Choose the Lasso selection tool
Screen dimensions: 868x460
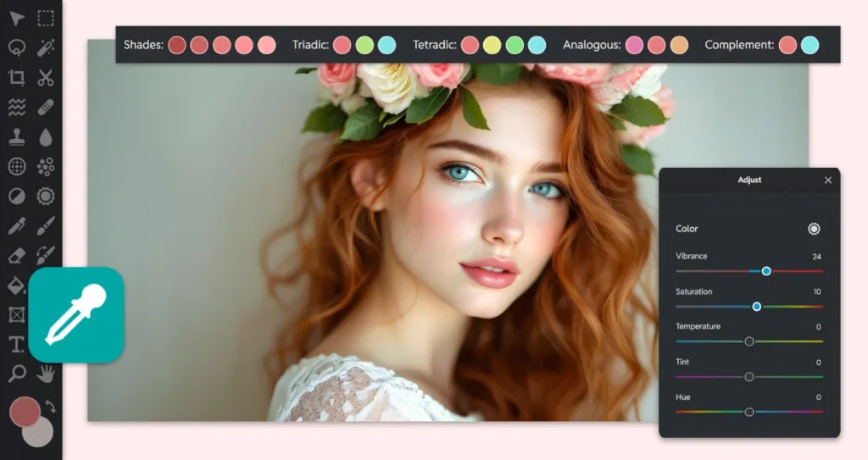tap(17, 48)
